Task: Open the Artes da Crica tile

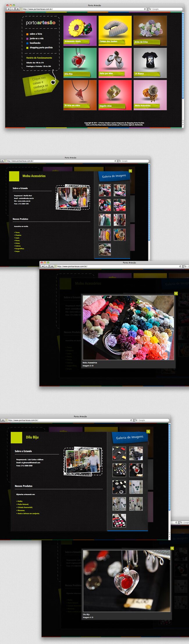Action: point(150,31)
